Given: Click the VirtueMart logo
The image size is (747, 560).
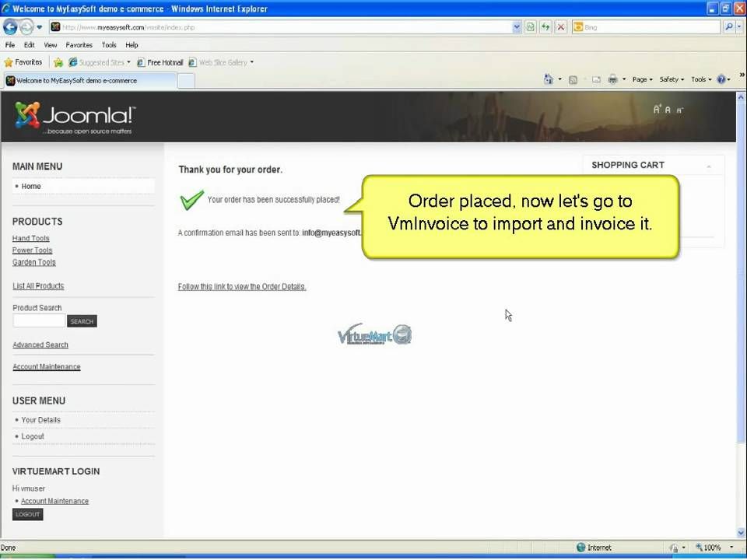Looking at the screenshot, I should [x=374, y=334].
